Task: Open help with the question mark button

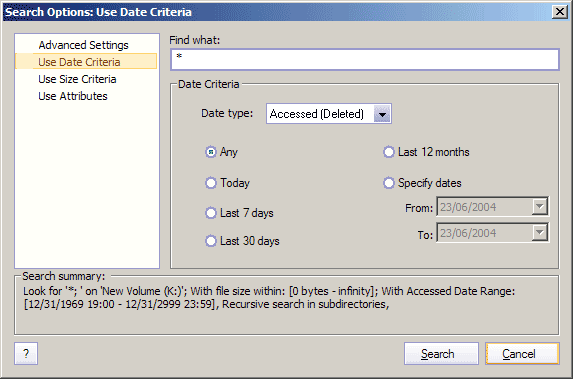Action: pyautogui.click(x=26, y=353)
